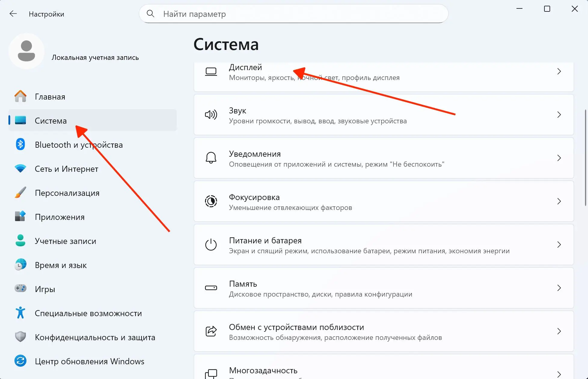Open Специальные возможности section

coord(93,313)
